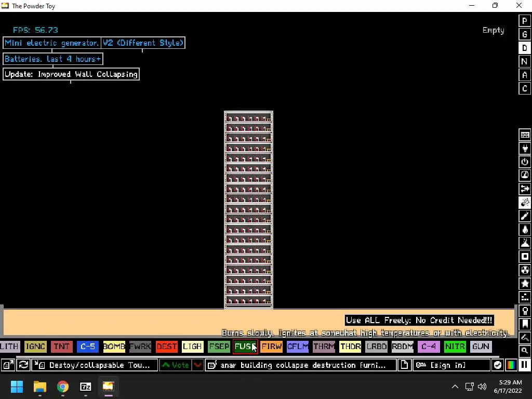Select the GUN gunpowder element
Viewport: 532px width, 399px height.
coord(481,347)
